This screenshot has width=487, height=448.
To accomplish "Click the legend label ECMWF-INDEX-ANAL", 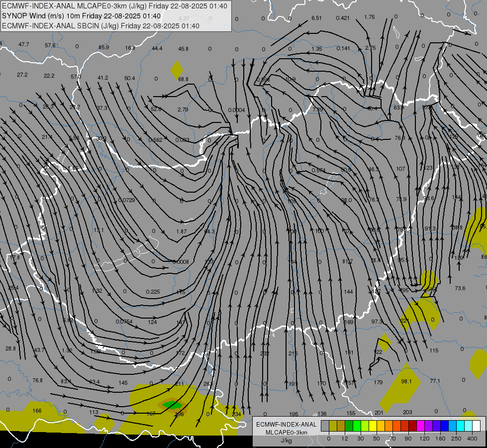I will click(x=286, y=425).
